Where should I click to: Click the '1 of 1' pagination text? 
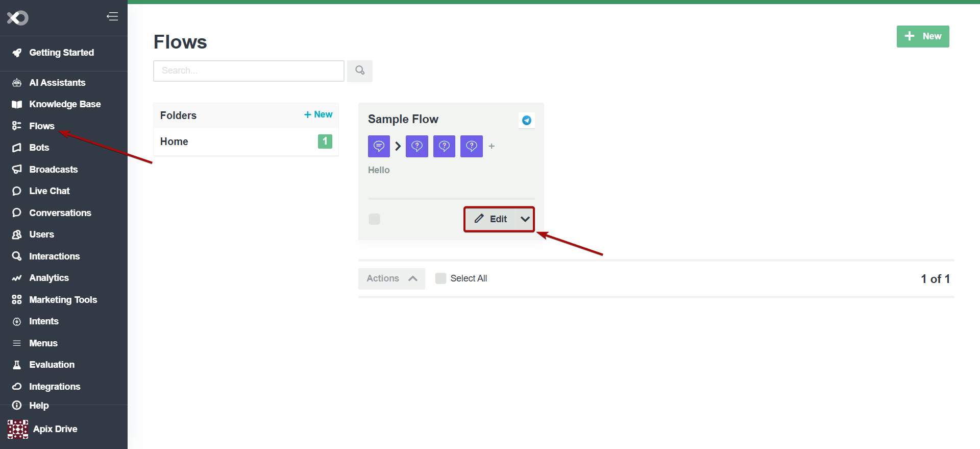pos(935,279)
